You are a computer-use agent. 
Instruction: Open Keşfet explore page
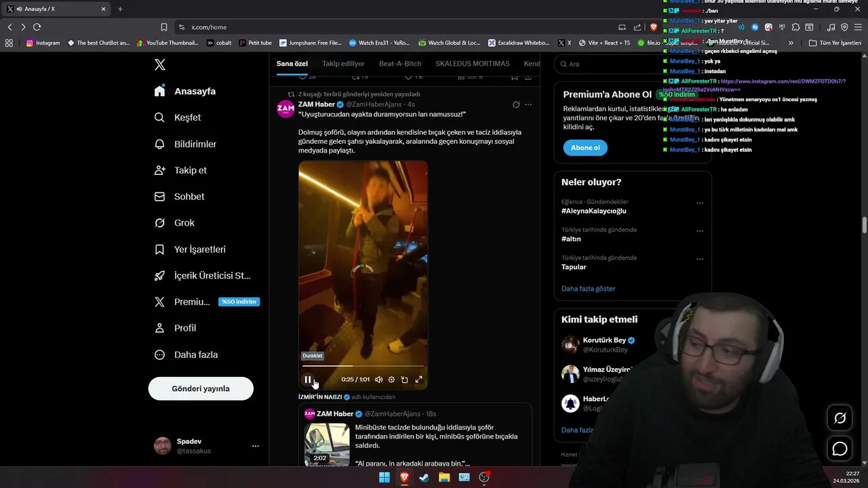point(178,117)
